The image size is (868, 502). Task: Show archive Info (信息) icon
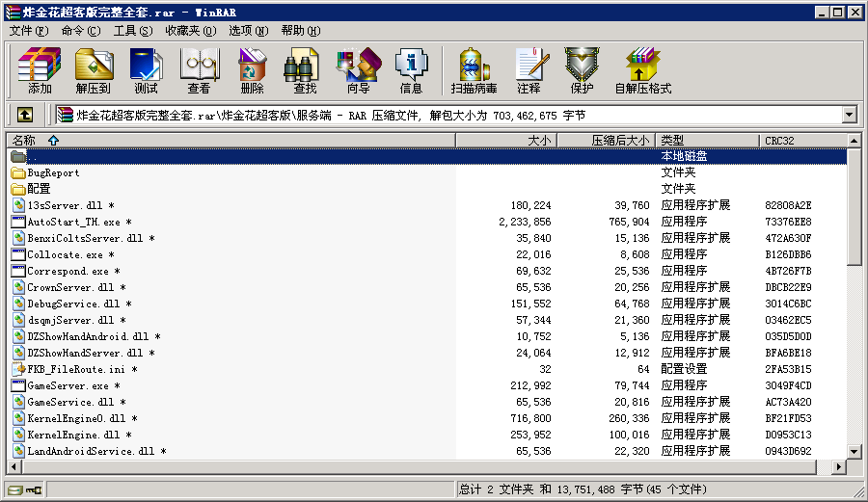tap(411, 71)
